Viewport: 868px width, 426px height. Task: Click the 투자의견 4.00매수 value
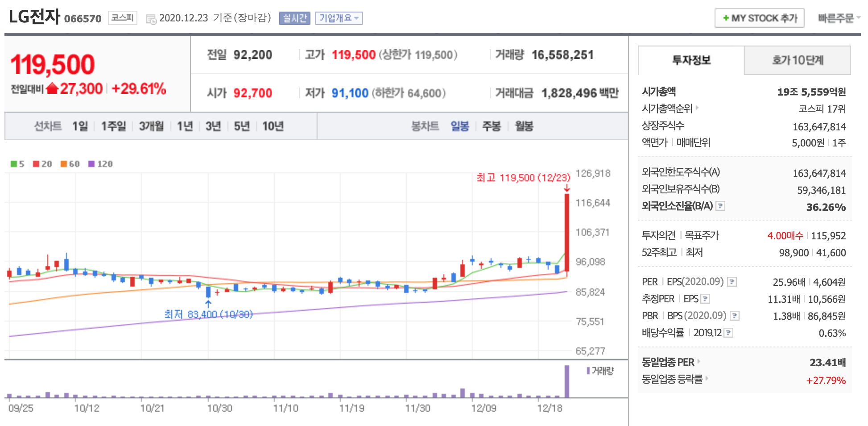click(x=785, y=236)
